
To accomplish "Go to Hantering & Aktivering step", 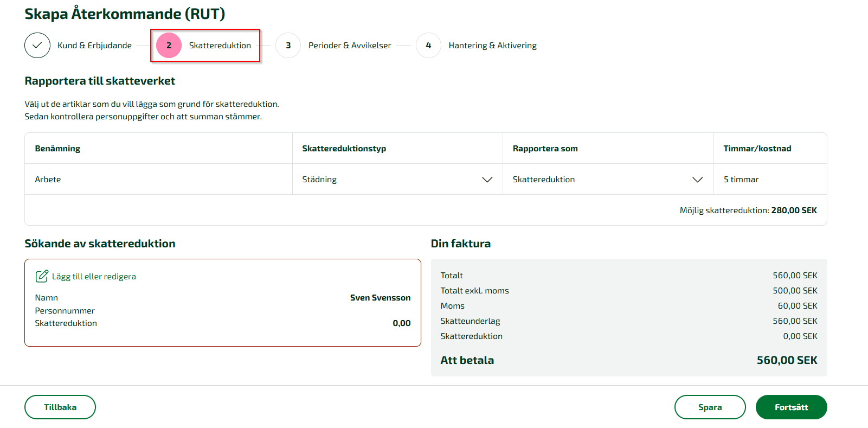I will coord(493,46).
